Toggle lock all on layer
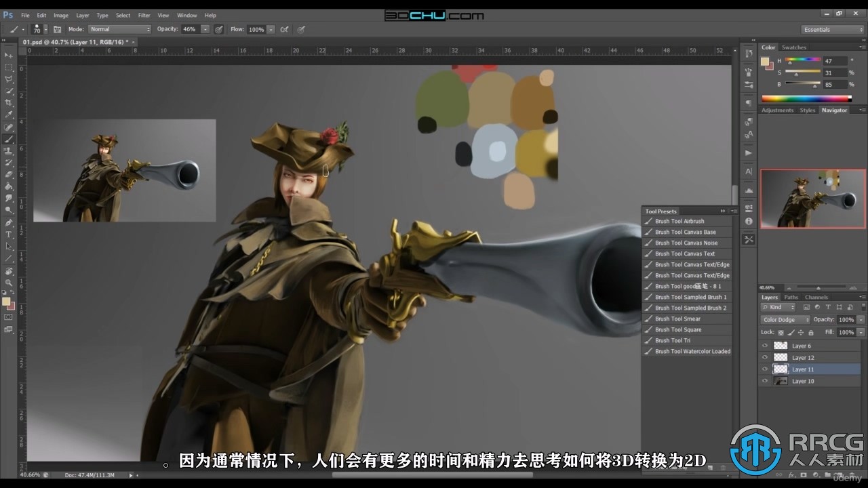868x488 pixels. [x=810, y=333]
